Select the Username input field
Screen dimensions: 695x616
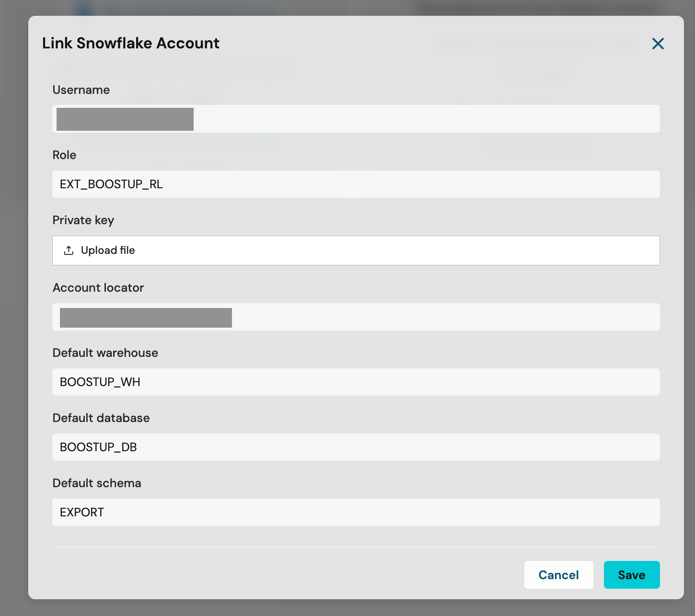356,119
